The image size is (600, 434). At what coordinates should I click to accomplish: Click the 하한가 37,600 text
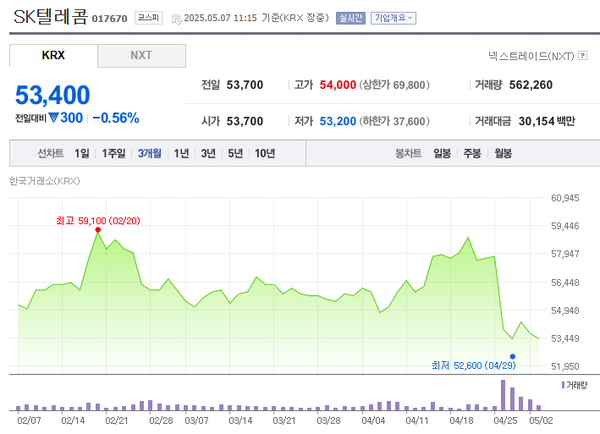[x=394, y=121]
